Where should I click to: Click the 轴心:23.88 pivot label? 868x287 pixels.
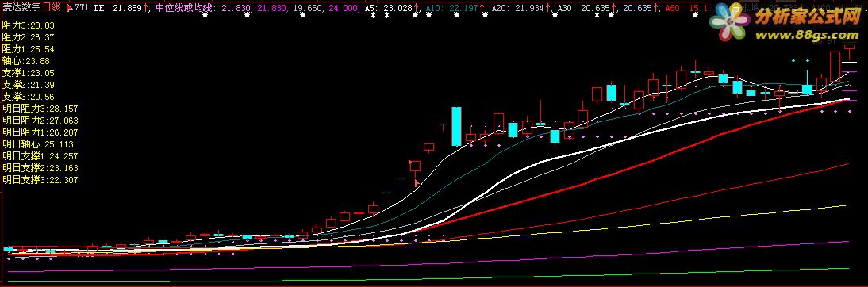coord(26,61)
